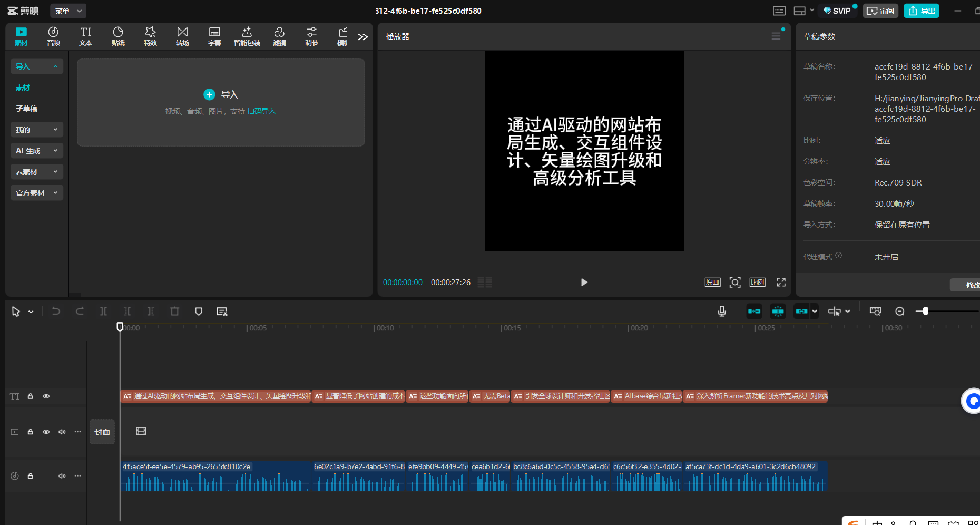The height and width of the screenshot is (525, 980).
Task: Mute the video track speaker icon
Action: [x=62, y=432]
